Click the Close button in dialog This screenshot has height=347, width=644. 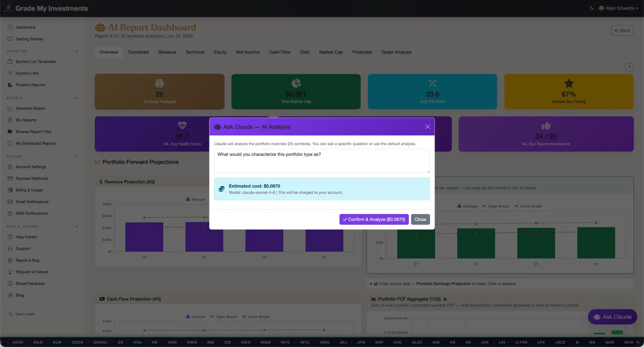[x=420, y=219]
